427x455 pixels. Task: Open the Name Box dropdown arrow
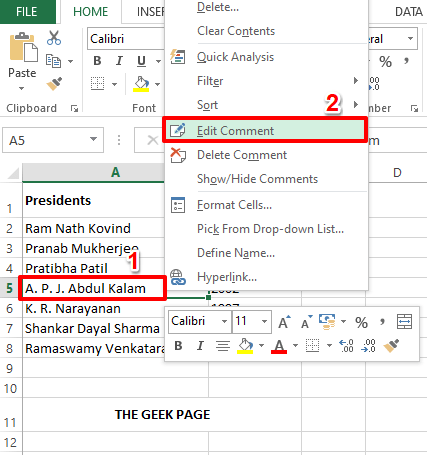point(94,139)
